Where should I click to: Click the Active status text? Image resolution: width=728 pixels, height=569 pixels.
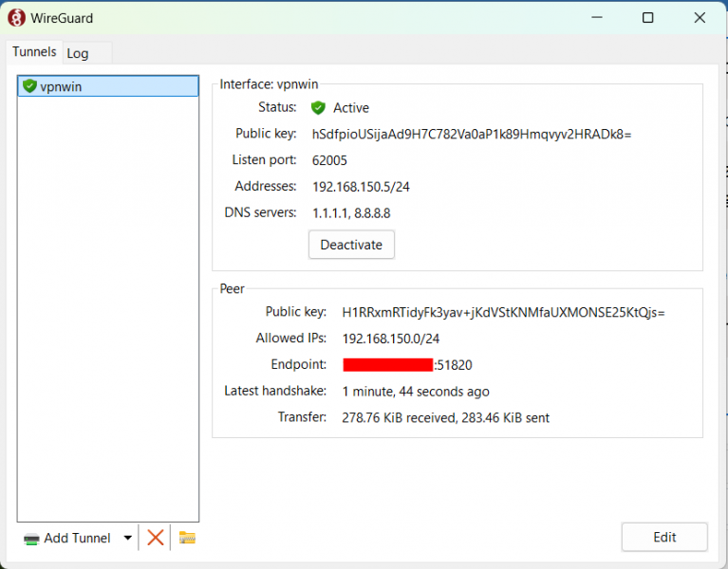point(351,108)
